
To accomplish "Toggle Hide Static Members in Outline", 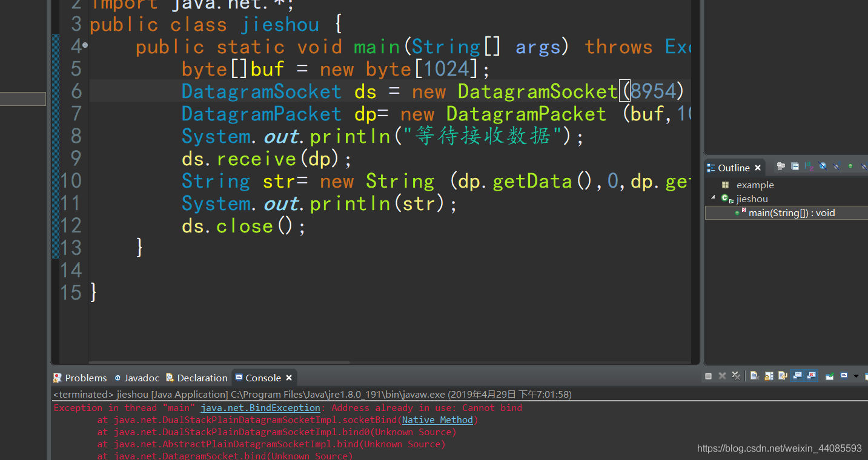I will coord(837,166).
